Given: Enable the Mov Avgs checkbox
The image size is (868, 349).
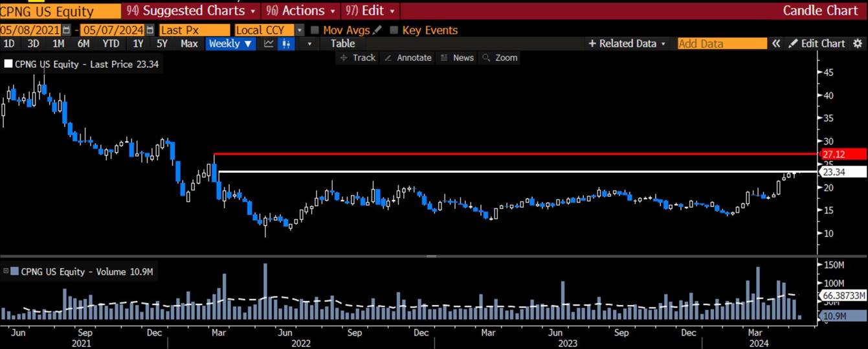Looking at the screenshot, I should (x=315, y=30).
